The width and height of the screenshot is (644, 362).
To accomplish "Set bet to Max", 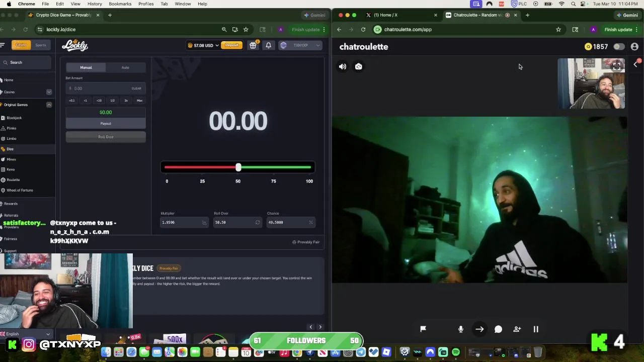I will coord(139,101).
